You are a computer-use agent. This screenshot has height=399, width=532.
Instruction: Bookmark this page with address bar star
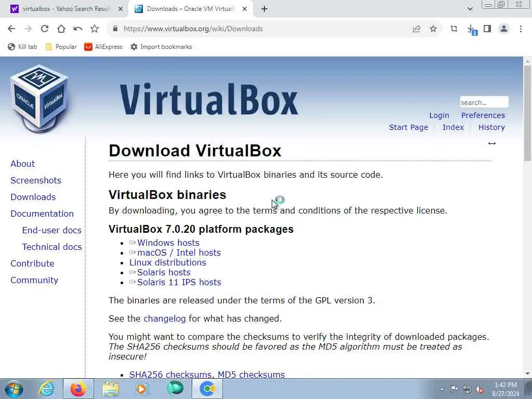[433, 29]
